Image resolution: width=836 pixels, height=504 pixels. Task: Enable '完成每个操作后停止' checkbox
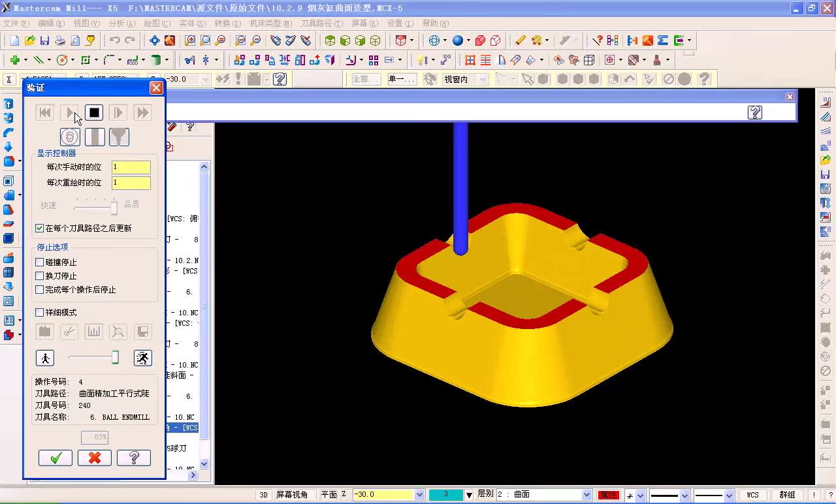click(x=40, y=290)
